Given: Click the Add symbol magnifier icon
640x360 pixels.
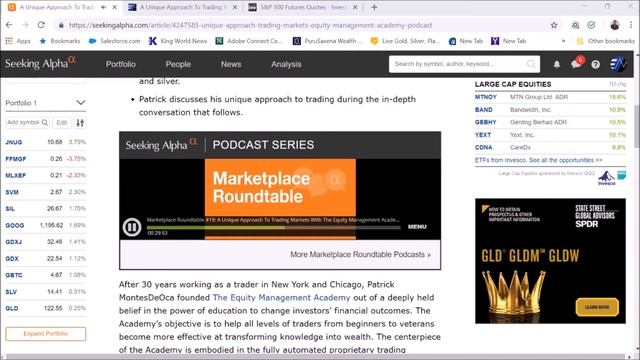Looking at the screenshot, I should (x=44, y=122).
